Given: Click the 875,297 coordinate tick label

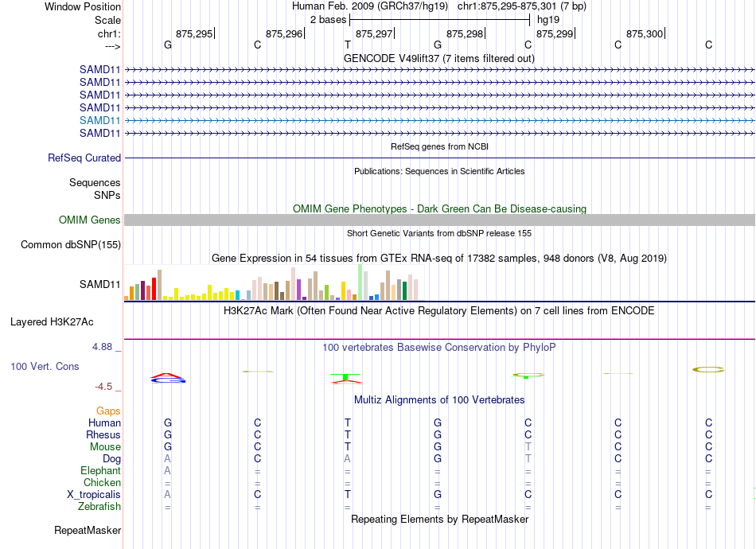Looking at the screenshot, I should point(374,33).
